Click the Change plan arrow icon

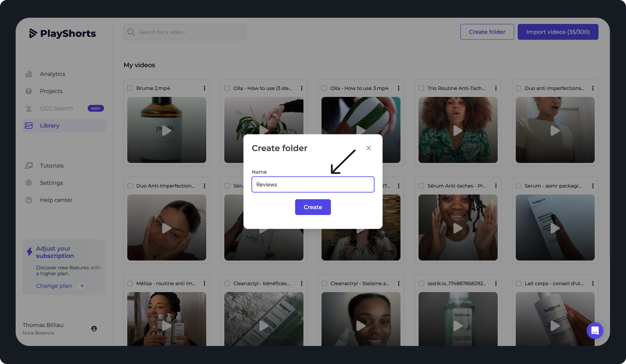click(82, 286)
